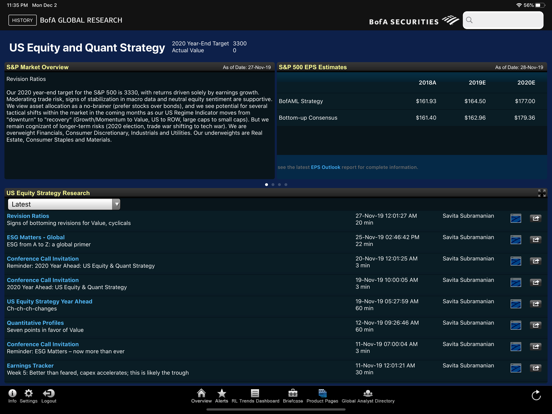Open the Briefcase icon
This screenshot has height=414, width=552.
click(x=293, y=393)
